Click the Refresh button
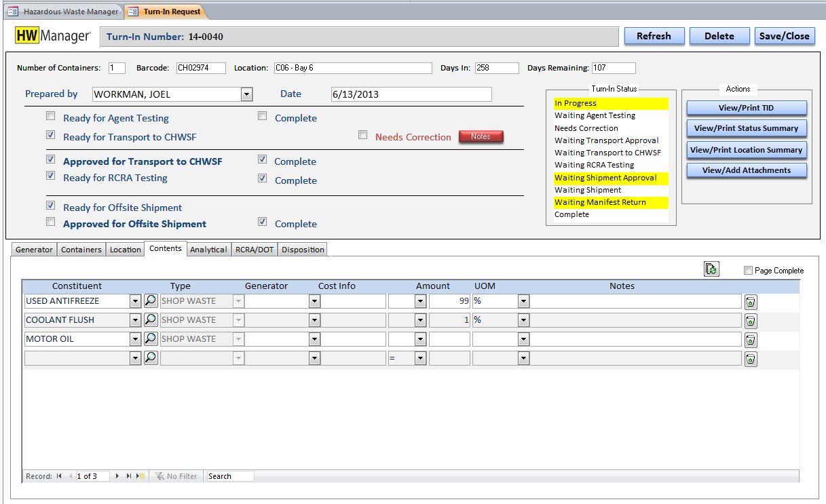This screenshot has height=504, width=826. tap(654, 36)
